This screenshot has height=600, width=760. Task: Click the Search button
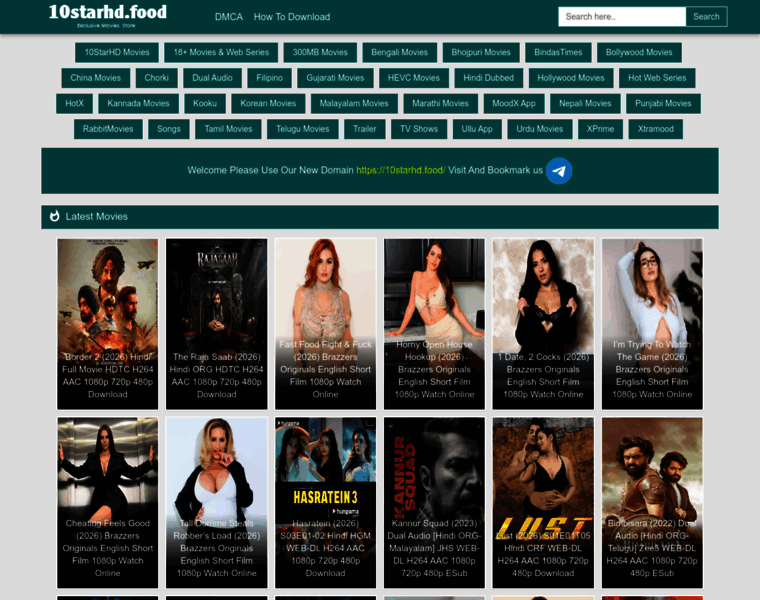coord(706,16)
